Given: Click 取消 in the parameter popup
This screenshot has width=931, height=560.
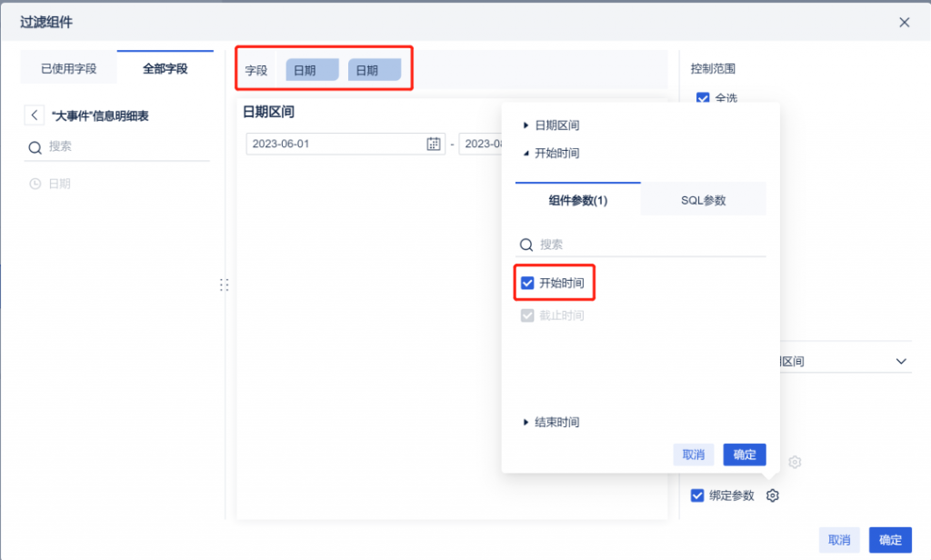Looking at the screenshot, I should 694,455.
